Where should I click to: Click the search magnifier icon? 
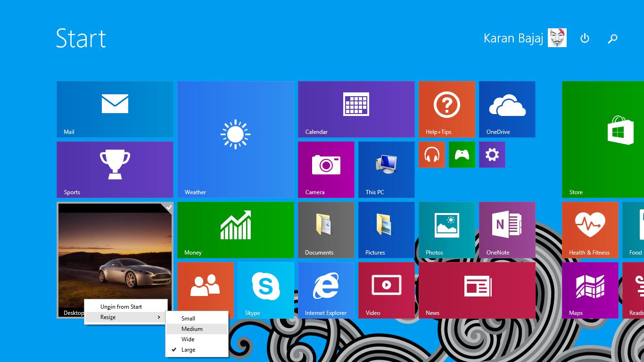(x=612, y=39)
